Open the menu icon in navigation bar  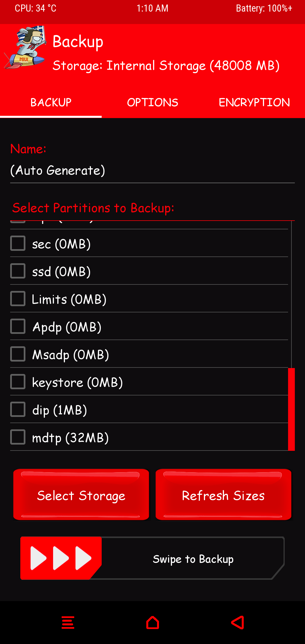(x=68, y=623)
